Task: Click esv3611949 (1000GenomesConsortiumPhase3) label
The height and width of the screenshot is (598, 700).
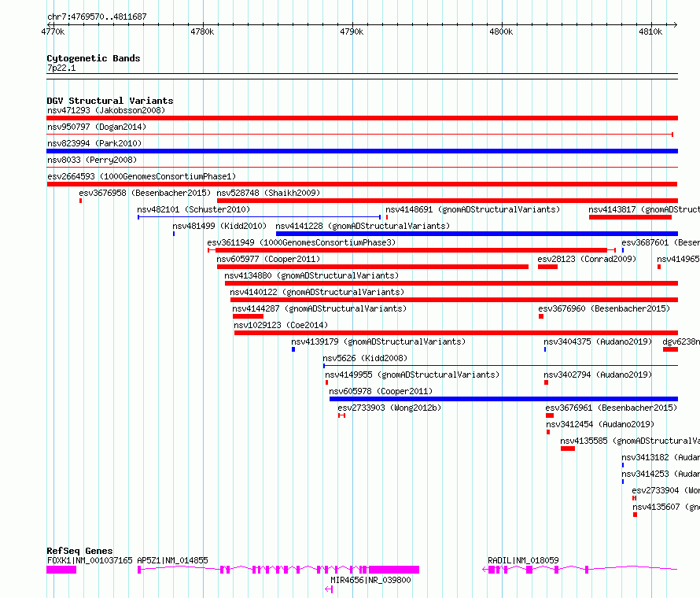Action: pyautogui.click(x=301, y=242)
